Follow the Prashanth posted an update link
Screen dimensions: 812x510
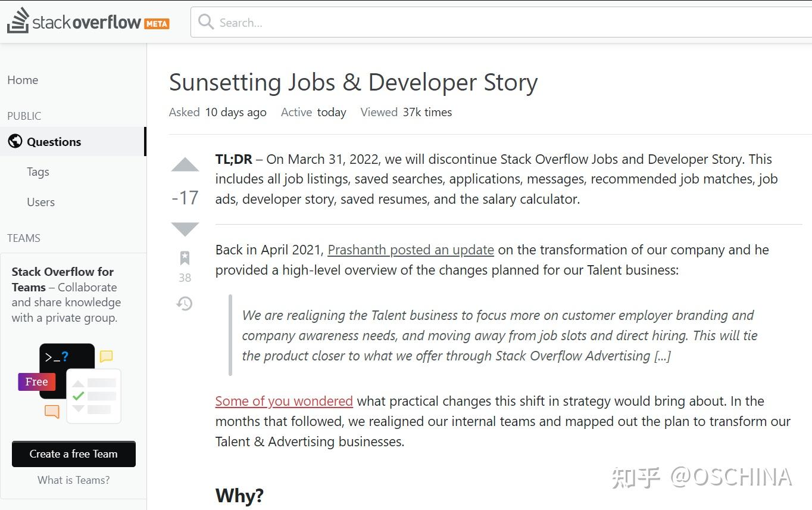tap(411, 250)
